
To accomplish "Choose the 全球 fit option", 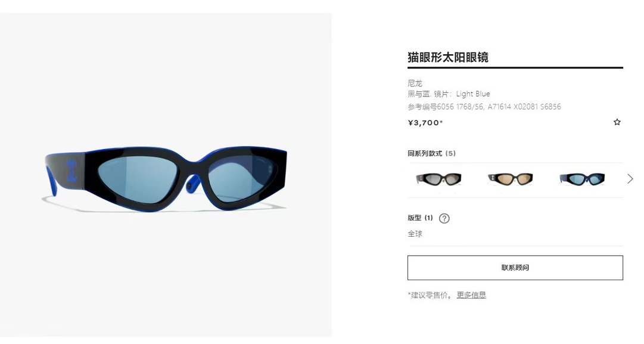I will pyautogui.click(x=415, y=234).
